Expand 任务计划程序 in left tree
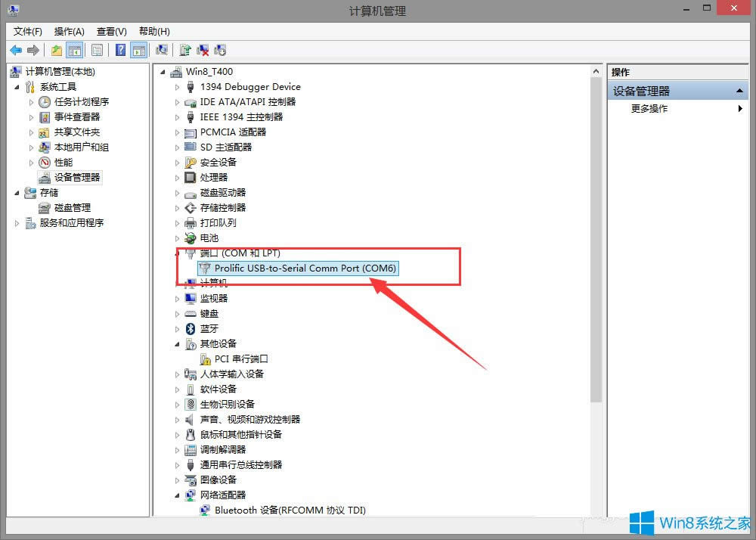The image size is (756, 540). (x=31, y=101)
